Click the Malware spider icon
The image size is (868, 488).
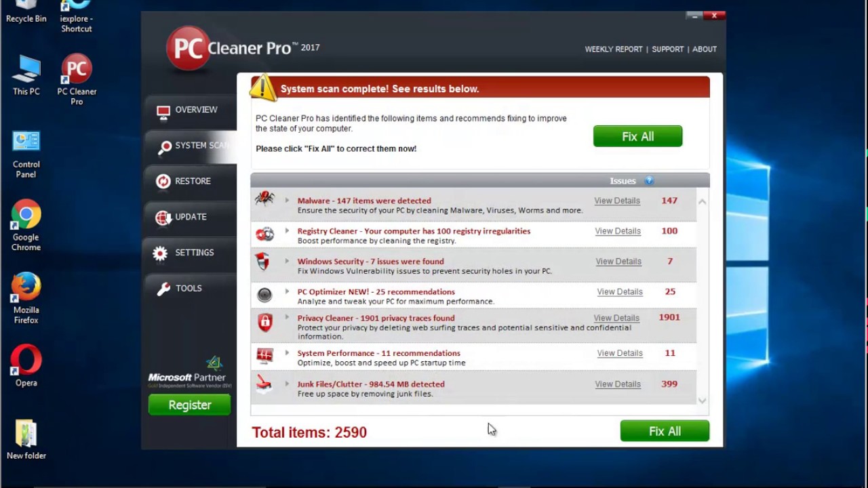(264, 199)
